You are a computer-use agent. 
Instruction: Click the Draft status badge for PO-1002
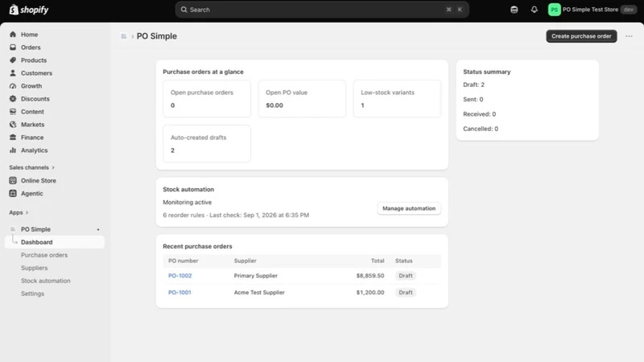tap(406, 276)
